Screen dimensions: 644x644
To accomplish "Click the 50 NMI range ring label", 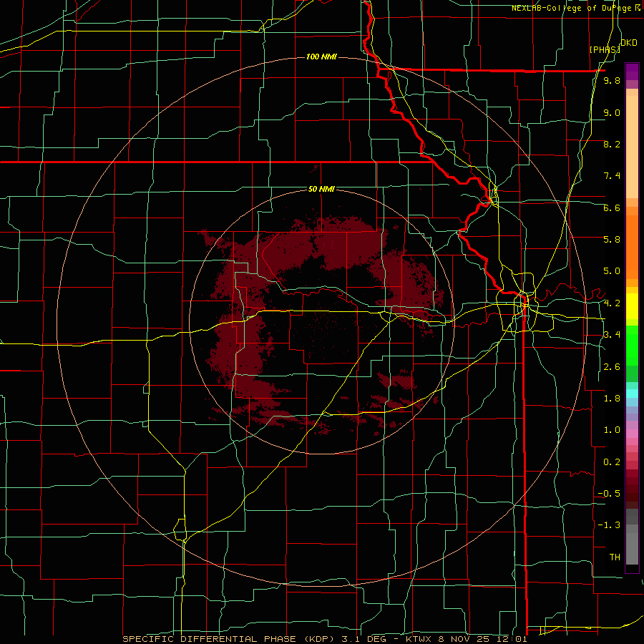I will [321, 190].
